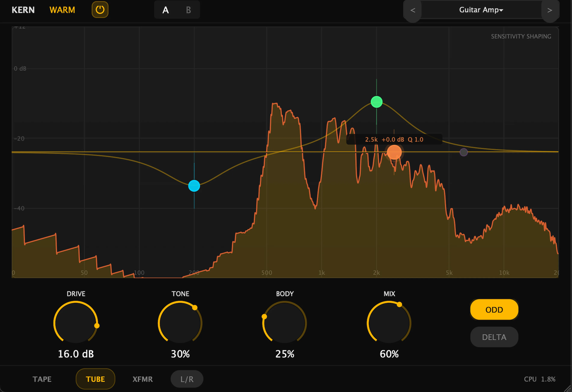Toggle the plugin power button
This screenshot has width=572, height=392.
(100, 10)
